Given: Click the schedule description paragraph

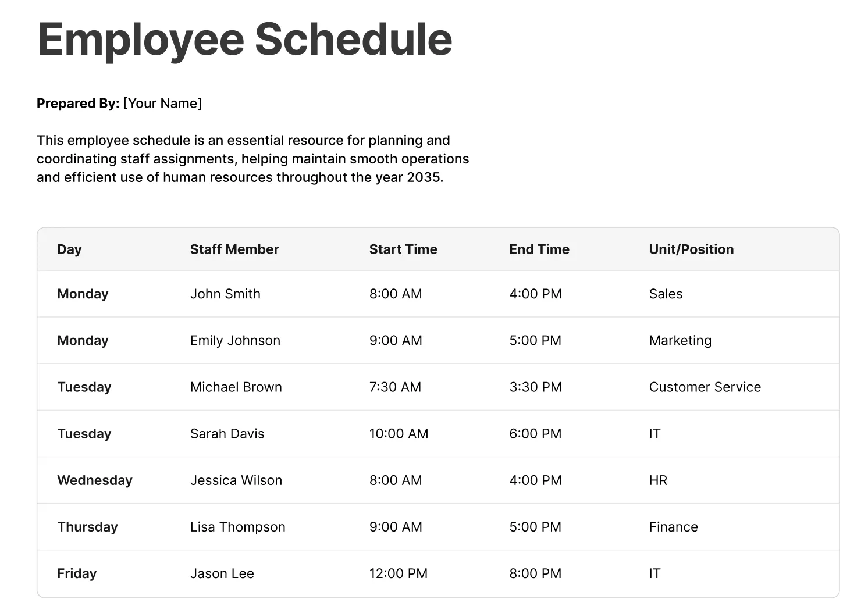Looking at the screenshot, I should 253,159.
